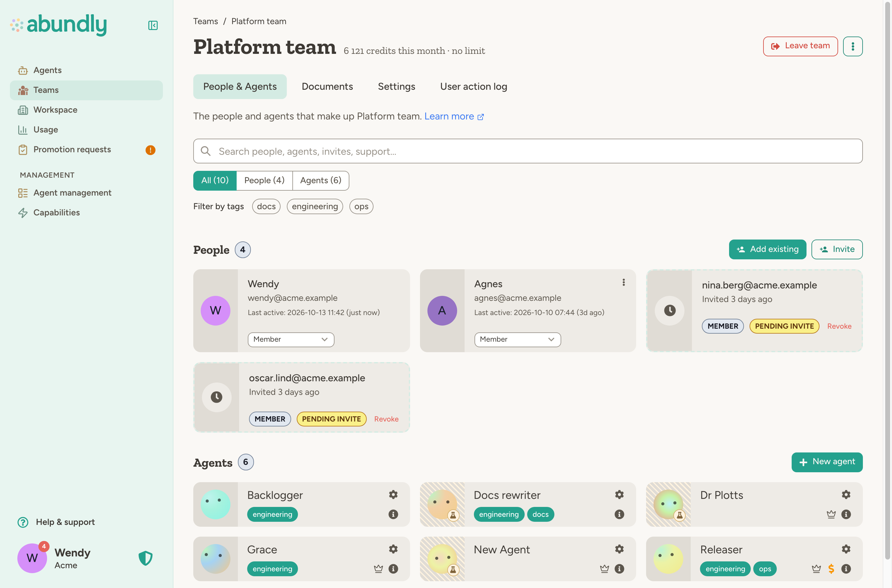Toggle the engineering tag filter
892x588 pixels.
coord(315,206)
